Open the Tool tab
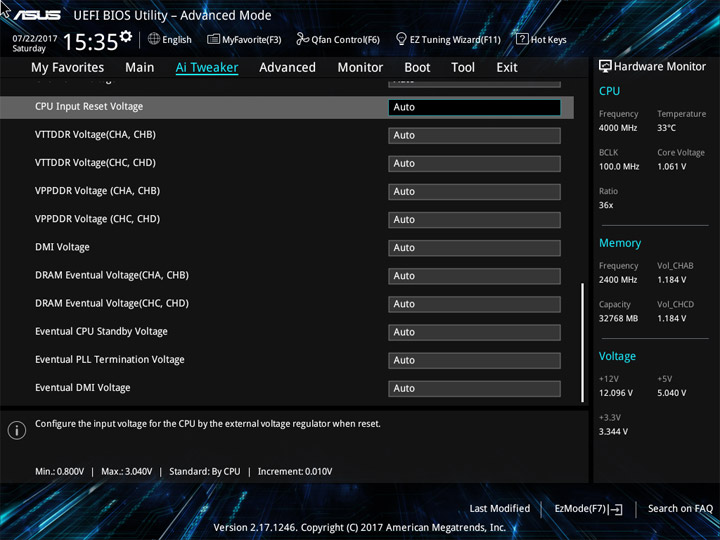Screen dimensions: 720x540 click(x=463, y=68)
